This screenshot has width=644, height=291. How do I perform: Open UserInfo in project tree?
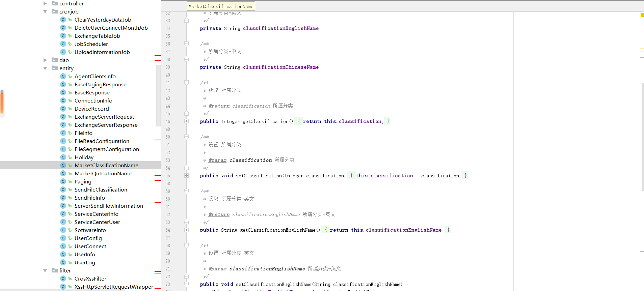(x=85, y=254)
